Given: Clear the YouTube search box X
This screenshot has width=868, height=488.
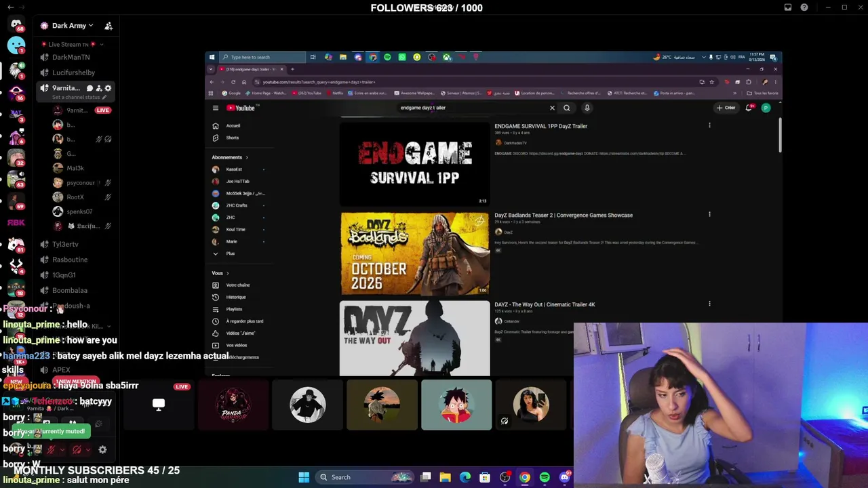Looking at the screenshot, I should click(x=552, y=108).
